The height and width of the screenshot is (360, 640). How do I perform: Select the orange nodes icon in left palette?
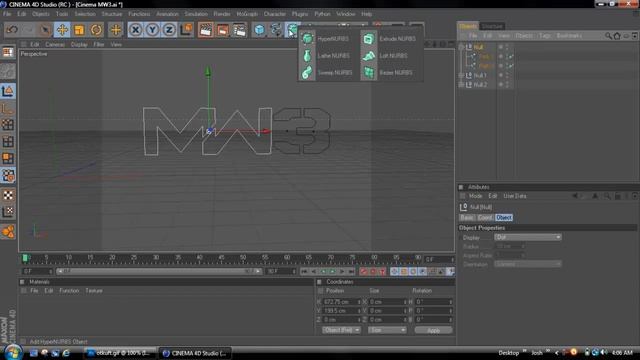[8, 231]
